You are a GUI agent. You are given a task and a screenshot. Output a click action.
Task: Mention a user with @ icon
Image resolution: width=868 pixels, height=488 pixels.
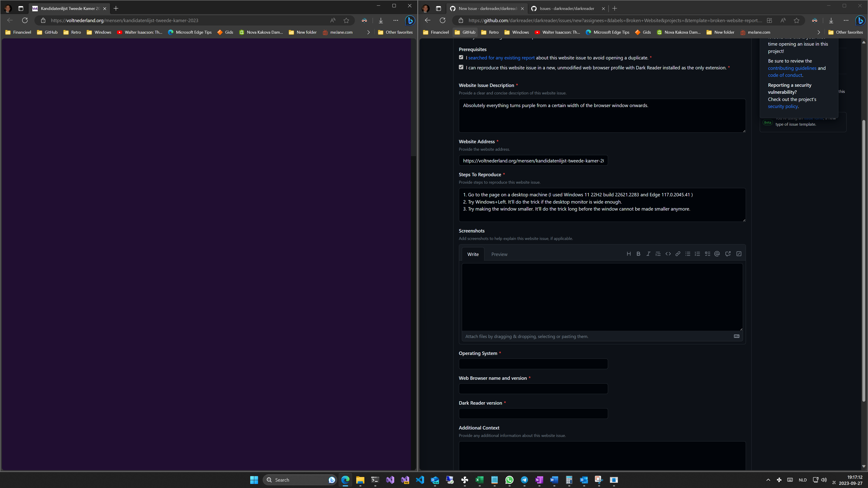click(717, 254)
